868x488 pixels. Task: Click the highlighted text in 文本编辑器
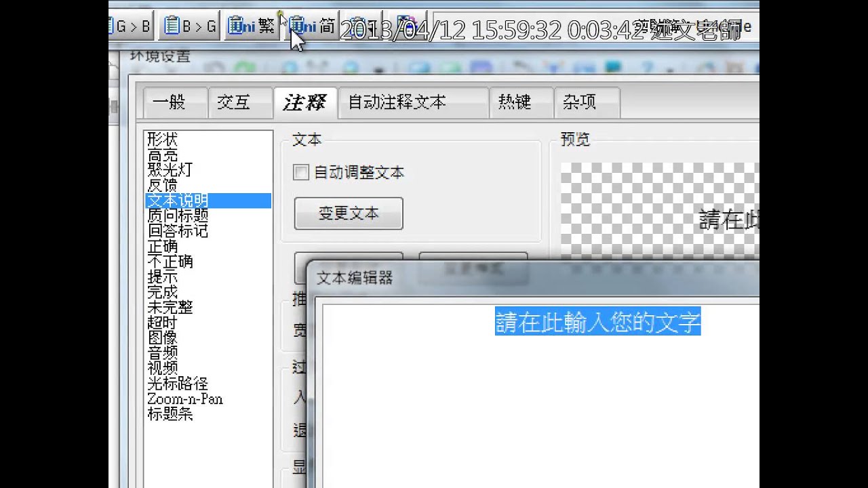[597, 321]
